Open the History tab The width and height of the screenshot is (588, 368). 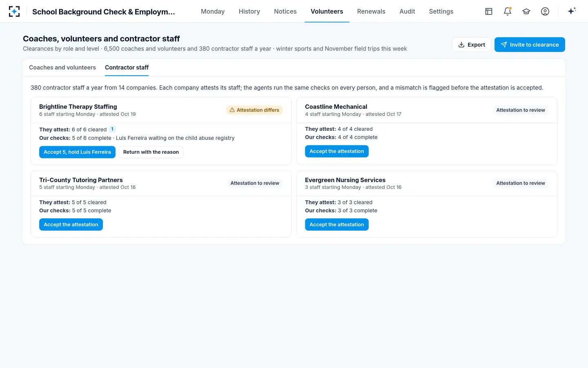coord(249,11)
